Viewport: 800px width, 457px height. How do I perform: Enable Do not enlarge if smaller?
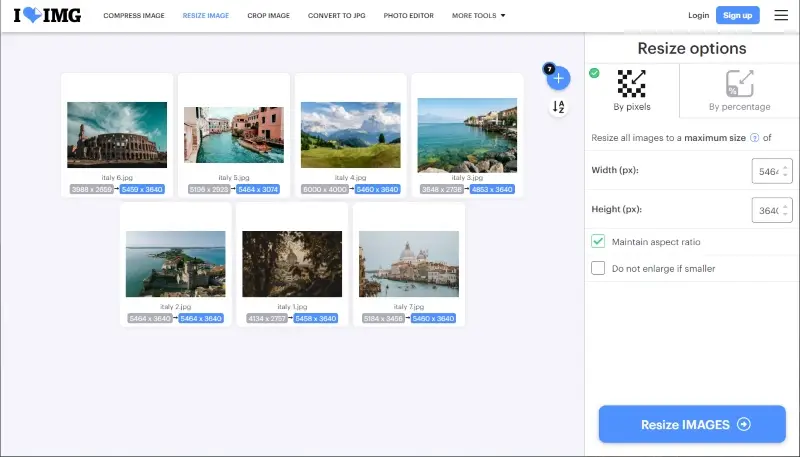click(x=597, y=268)
